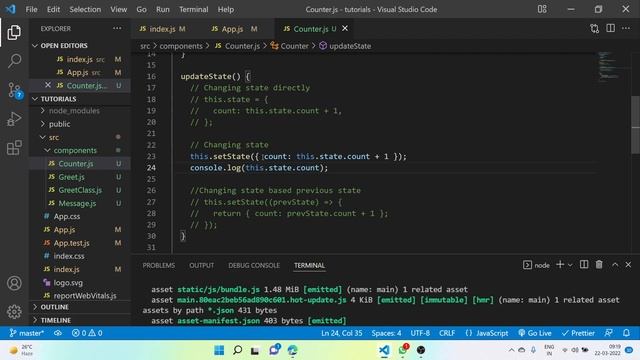Image resolution: width=640 pixels, height=360 pixels.
Task: Split the editor right
Action: pos(611,28)
